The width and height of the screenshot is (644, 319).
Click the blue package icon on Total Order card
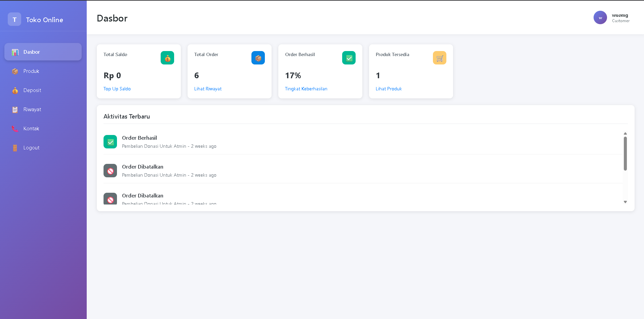tap(258, 58)
